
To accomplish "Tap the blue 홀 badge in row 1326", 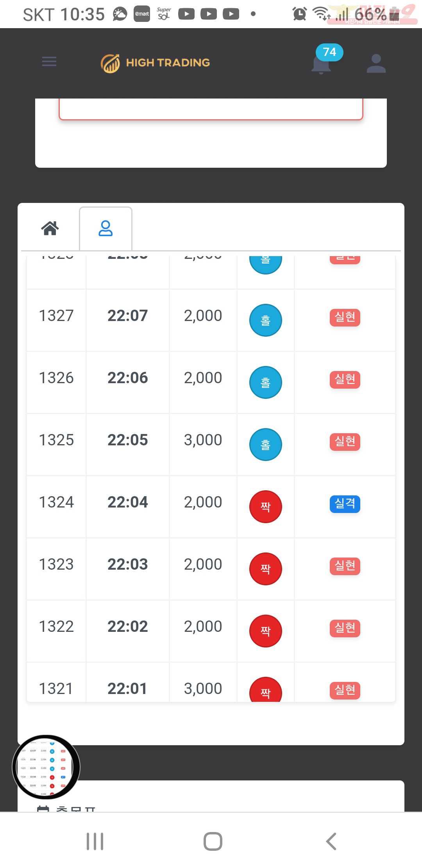I will click(x=266, y=382).
